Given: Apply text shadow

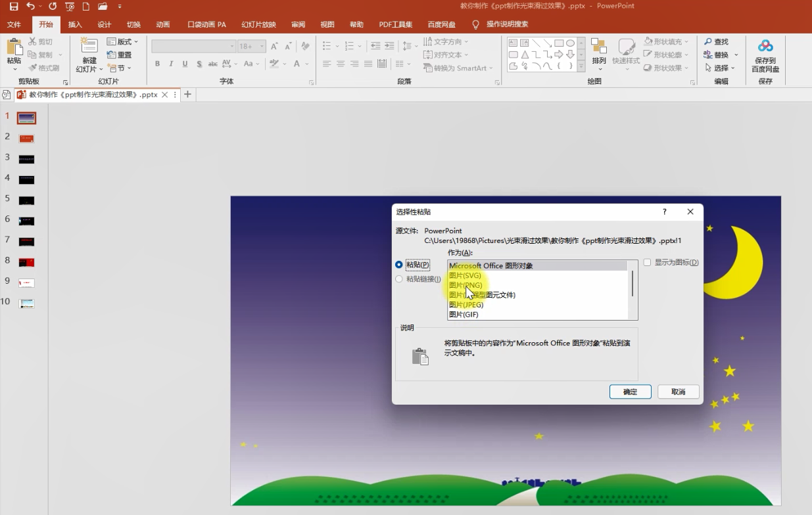Looking at the screenshot, I should [199, 64].
